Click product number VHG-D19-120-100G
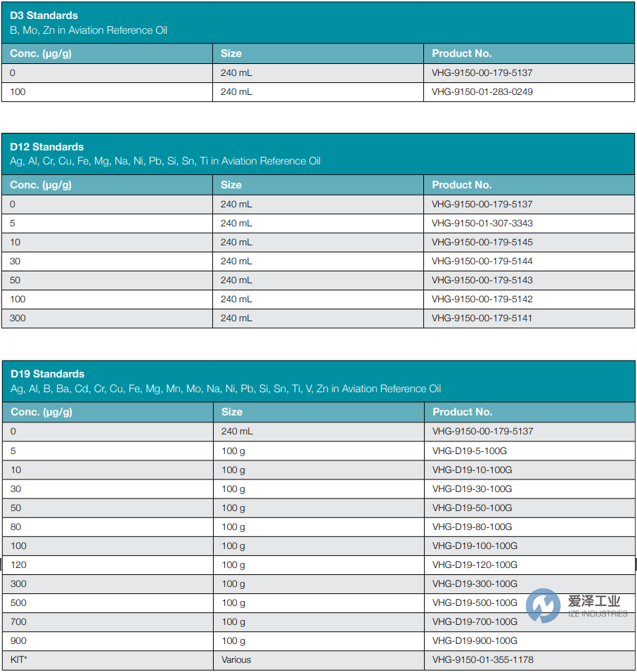This screenshot has height=672, width=637. click(x=475, y=565)
